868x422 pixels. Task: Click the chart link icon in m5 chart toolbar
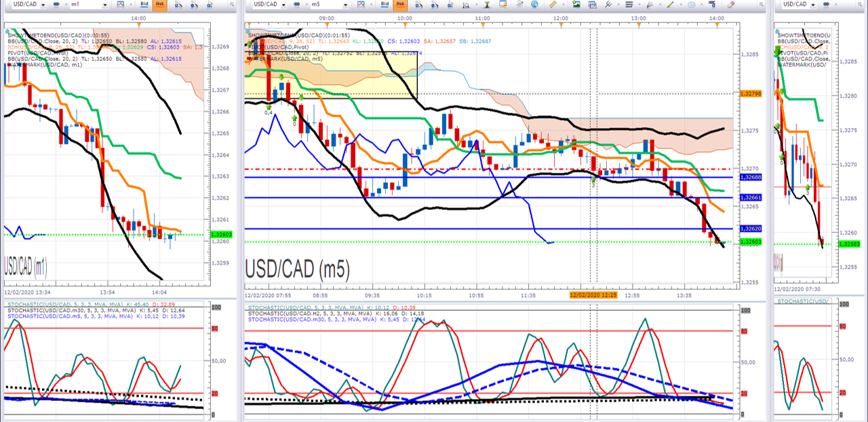[296, 5]
